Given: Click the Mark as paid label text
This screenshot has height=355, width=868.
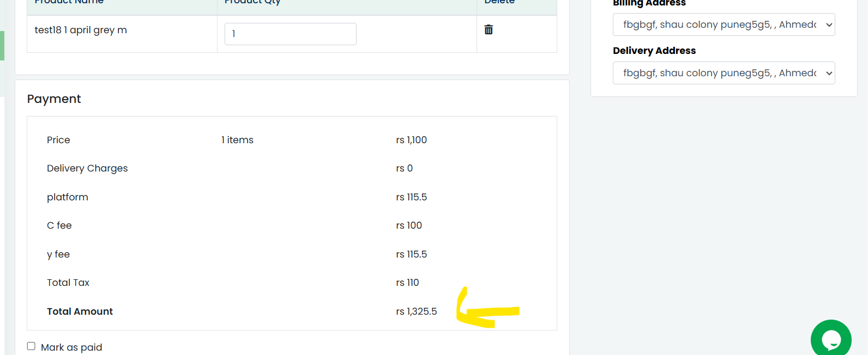Looking at the screenshot, I should [71, 347].
